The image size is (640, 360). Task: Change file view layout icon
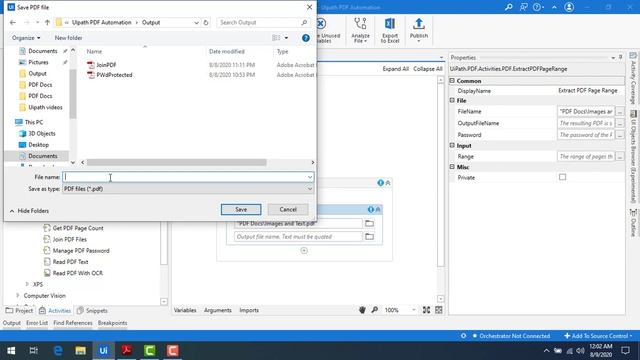tap(276, 38)
